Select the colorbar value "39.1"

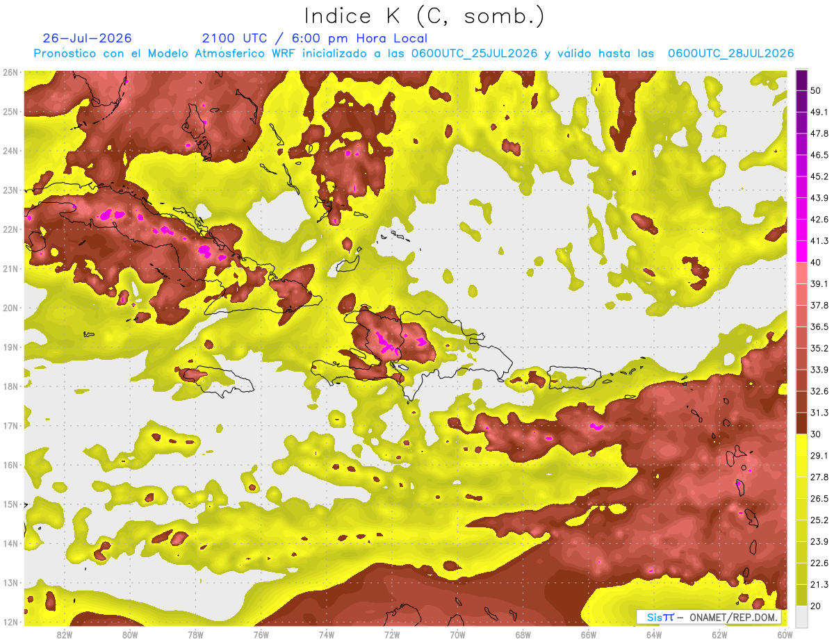(x=819, y=283)
